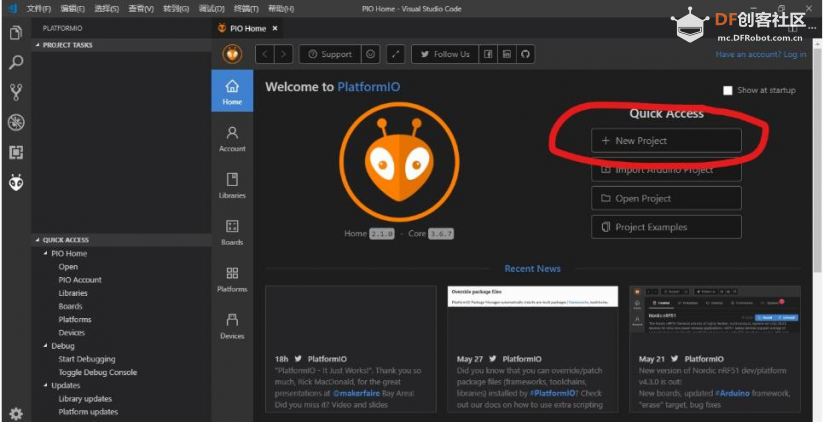
Task: Select the PIO Home editor tab
Action: point(247,28)
